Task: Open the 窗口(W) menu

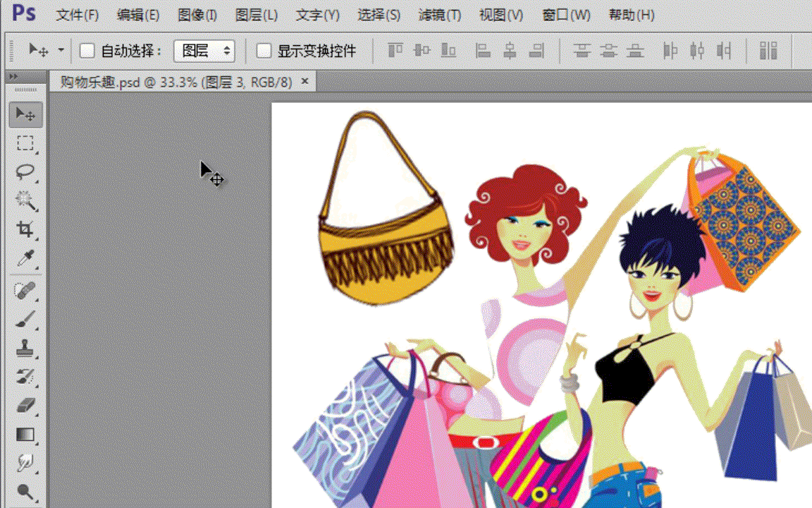Action: [x=566, y=15]
